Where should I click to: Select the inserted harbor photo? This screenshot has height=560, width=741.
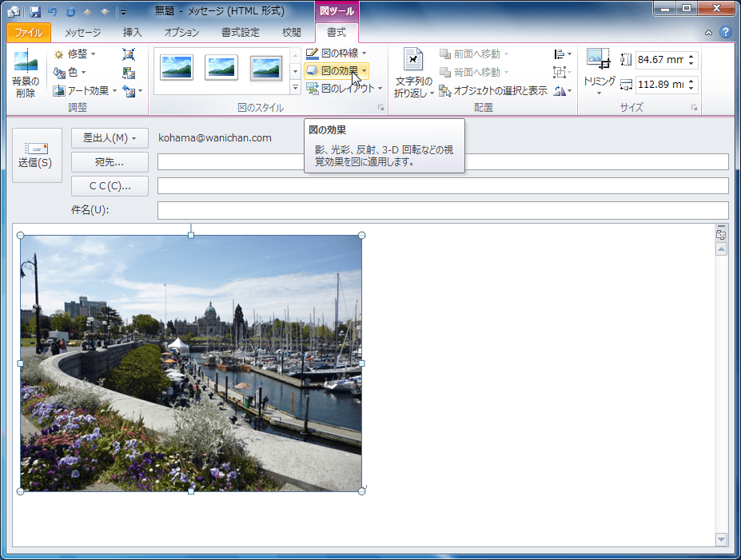(x=191, y=363)
